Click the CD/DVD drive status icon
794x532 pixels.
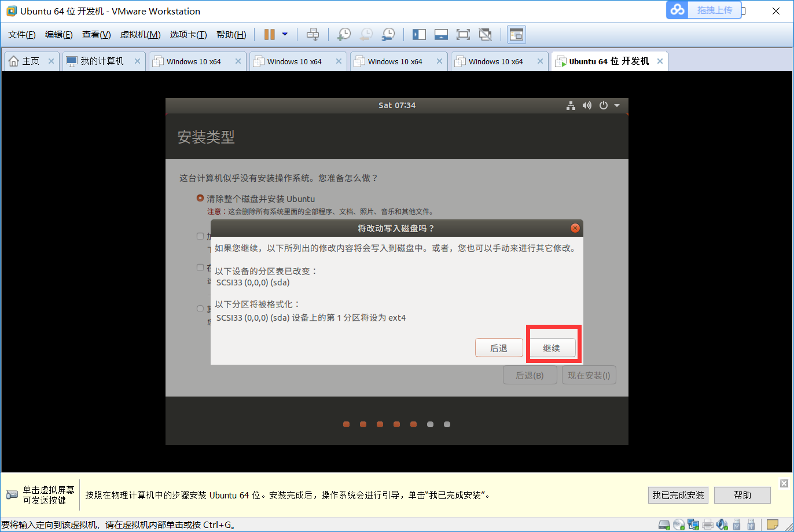679,525
